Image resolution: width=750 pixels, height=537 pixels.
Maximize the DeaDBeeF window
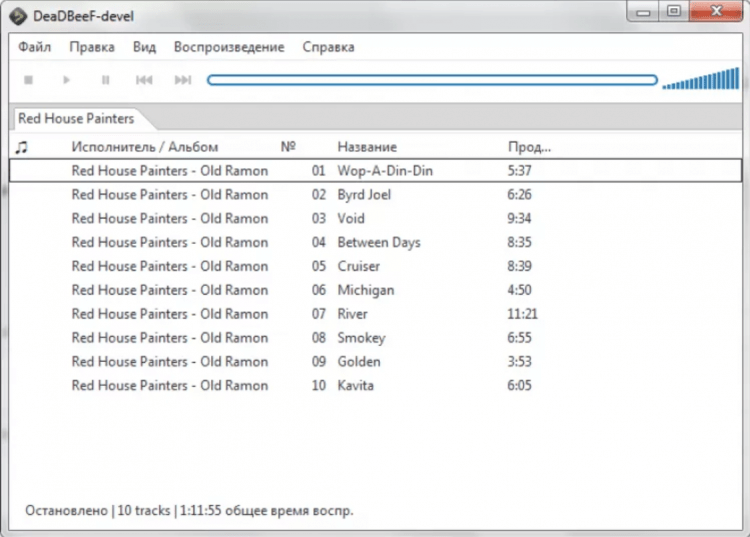pos(673,12)
